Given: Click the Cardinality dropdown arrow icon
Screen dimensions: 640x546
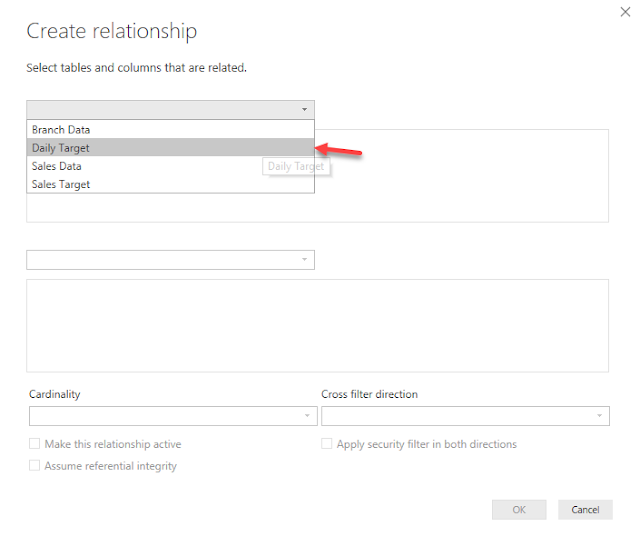Looking at the screenshot, I should [x=306, y=416].
